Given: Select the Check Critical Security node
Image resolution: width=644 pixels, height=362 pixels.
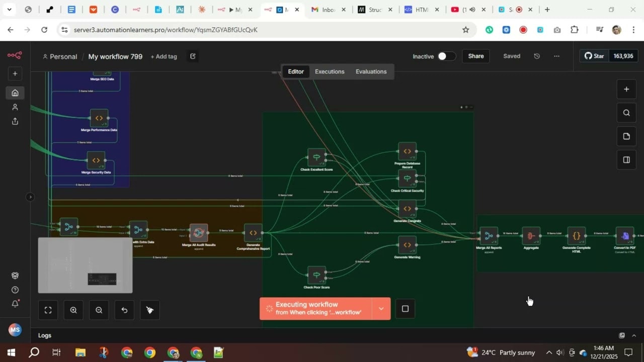Looking at the screenshot, I should point(407,178).
